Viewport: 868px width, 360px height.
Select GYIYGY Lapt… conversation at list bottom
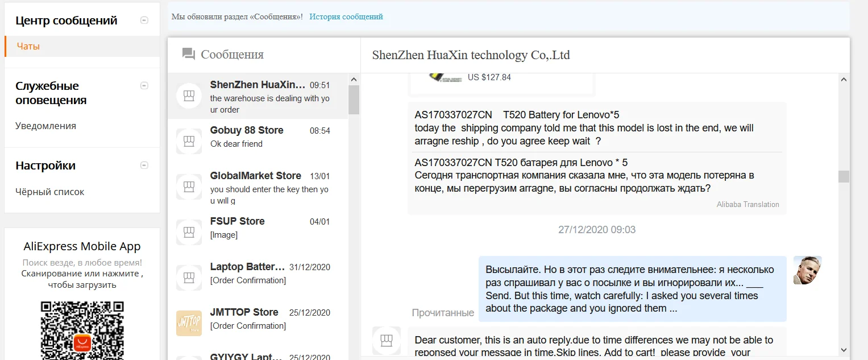click(x=258, y=353)
